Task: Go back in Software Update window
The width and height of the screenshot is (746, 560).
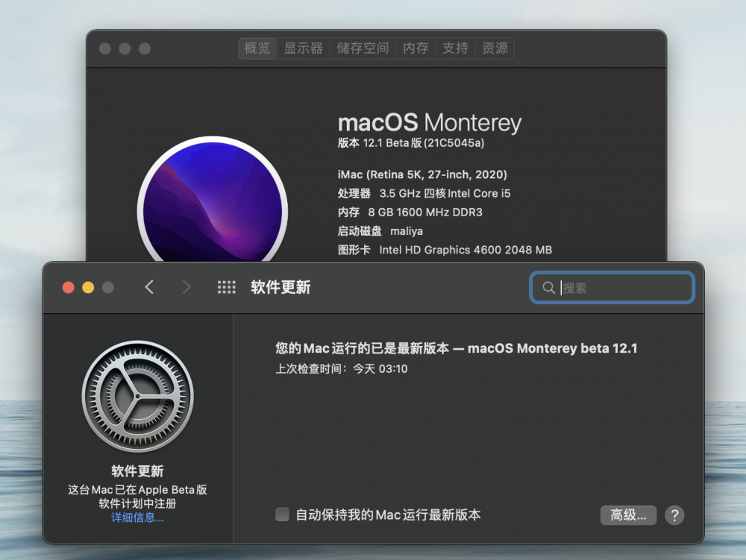Action: click(149, 287)
